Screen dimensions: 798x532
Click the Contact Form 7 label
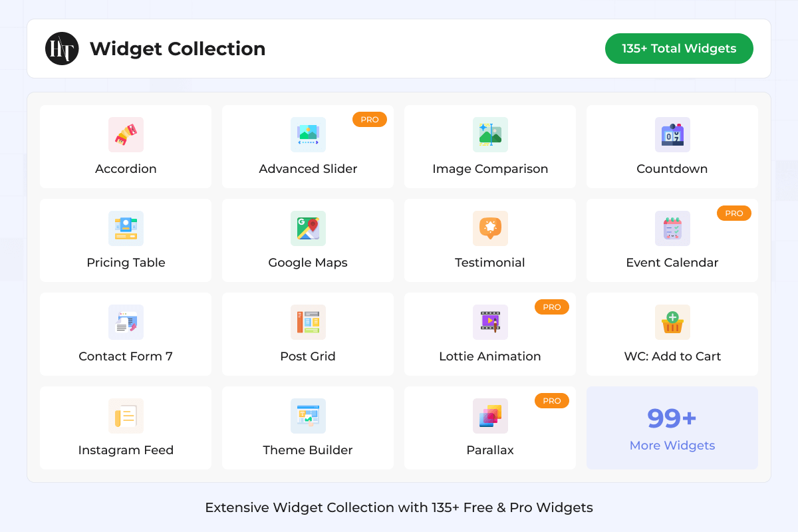[x=126, y=356]
